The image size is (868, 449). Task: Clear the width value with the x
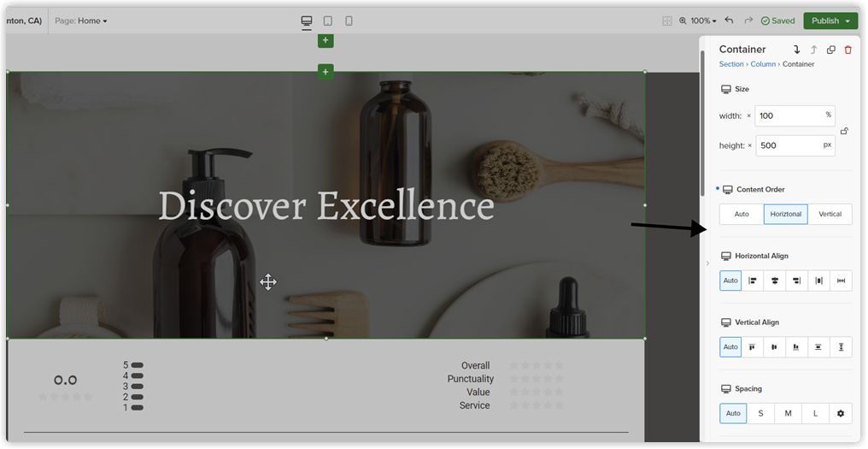pos(749,115)
